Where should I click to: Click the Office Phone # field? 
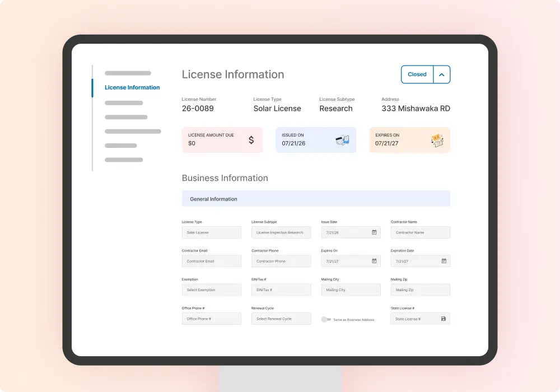(211, 319)
